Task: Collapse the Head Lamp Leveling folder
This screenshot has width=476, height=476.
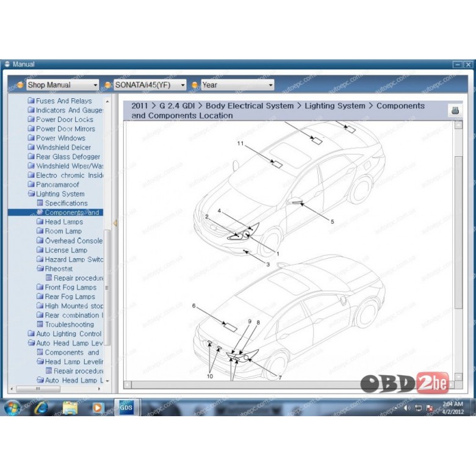Action: point(70,361)
